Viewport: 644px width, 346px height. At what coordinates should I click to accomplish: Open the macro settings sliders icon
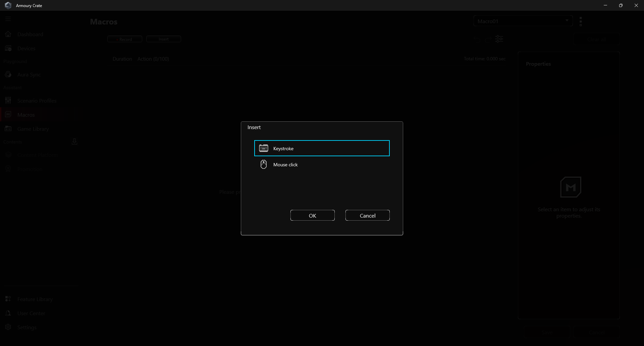coord(499,39)
